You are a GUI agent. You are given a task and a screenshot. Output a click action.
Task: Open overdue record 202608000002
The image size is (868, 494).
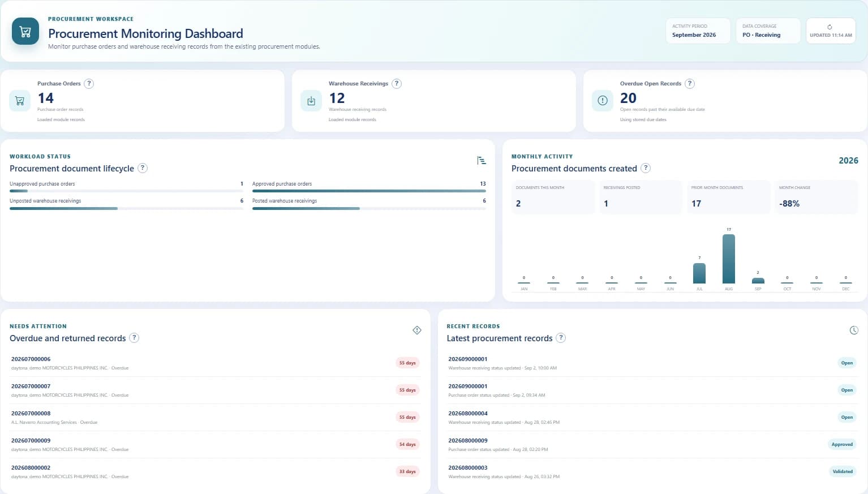click(x=215, y=472)
